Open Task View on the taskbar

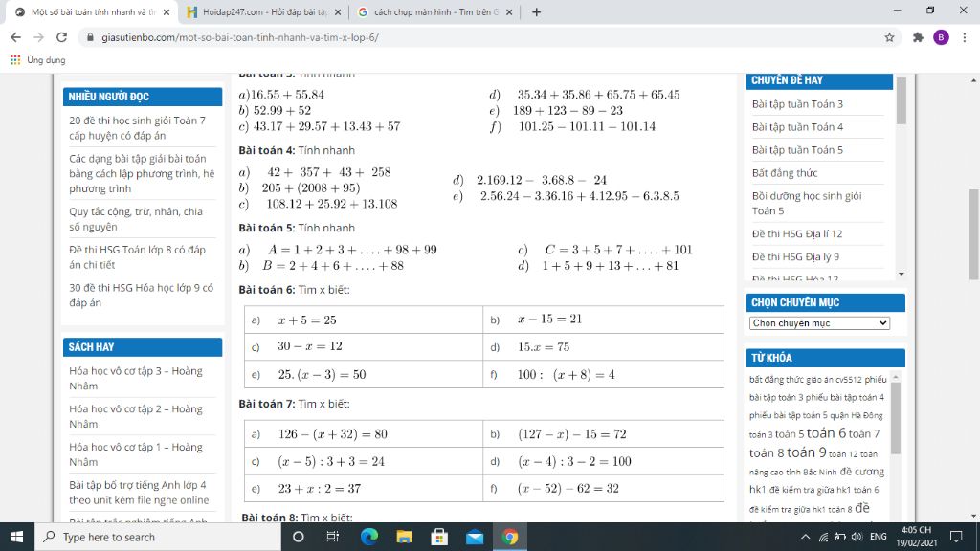pos(332,537)
